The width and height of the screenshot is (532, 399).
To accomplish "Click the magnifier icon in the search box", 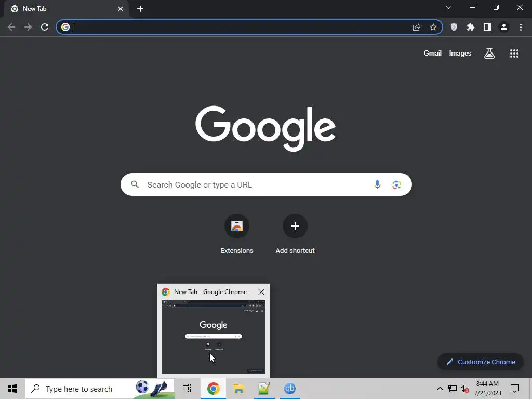I will [135, 184].
